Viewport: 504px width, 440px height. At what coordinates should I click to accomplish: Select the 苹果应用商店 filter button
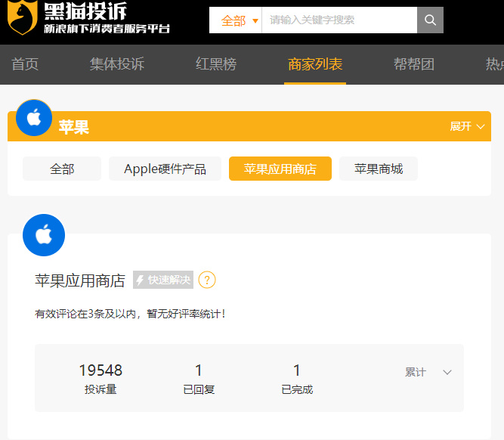click(x=280, y=169)
